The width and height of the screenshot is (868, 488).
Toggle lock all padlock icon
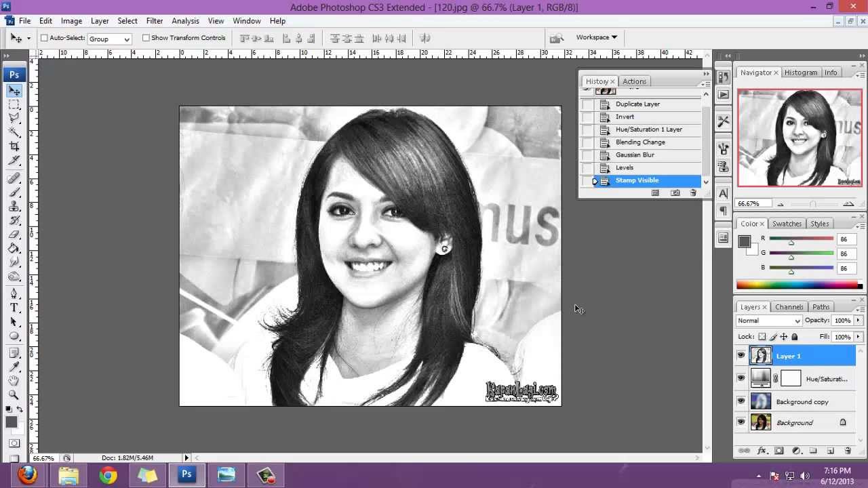[795, 337]
